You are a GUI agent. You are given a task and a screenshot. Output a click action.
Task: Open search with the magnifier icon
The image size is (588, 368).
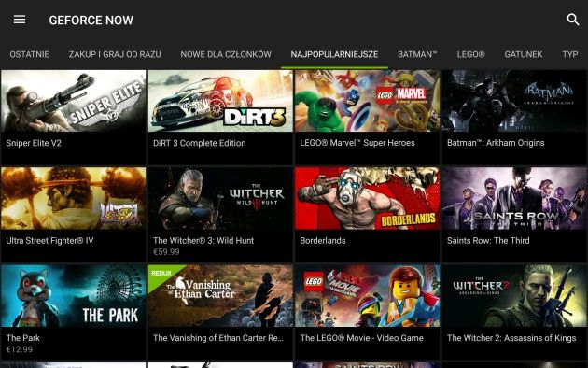click(x=573, y=20)
